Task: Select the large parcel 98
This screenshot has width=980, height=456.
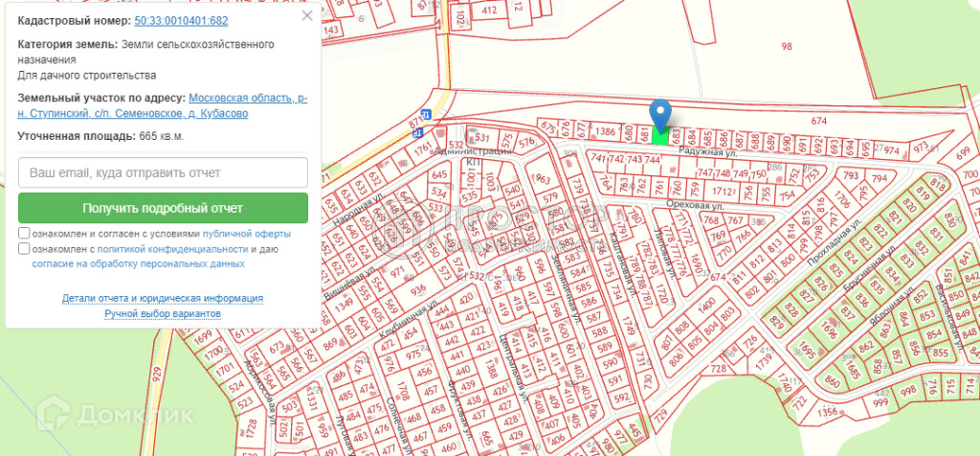Action: coord(787,46)
